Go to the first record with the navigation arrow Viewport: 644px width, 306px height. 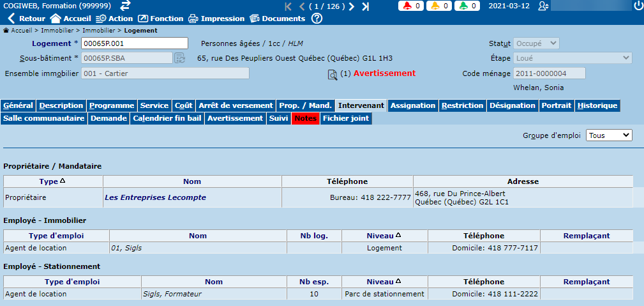point(288,6)
